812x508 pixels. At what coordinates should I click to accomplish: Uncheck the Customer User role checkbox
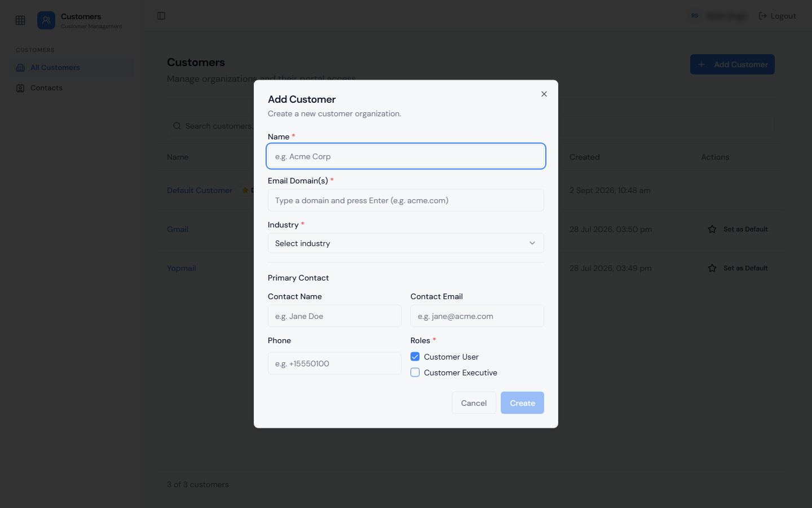415,357
